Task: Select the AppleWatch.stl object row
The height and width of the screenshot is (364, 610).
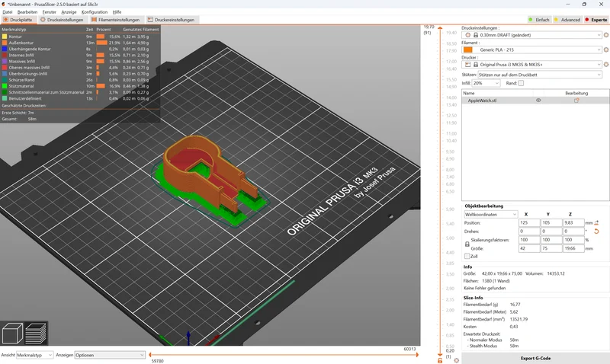Action: (535, 101)
